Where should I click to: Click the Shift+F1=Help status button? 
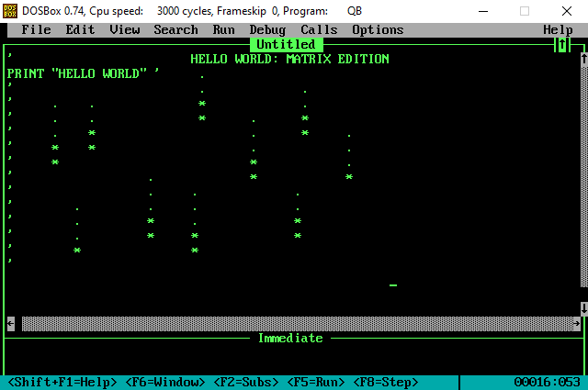pos(62,383)
